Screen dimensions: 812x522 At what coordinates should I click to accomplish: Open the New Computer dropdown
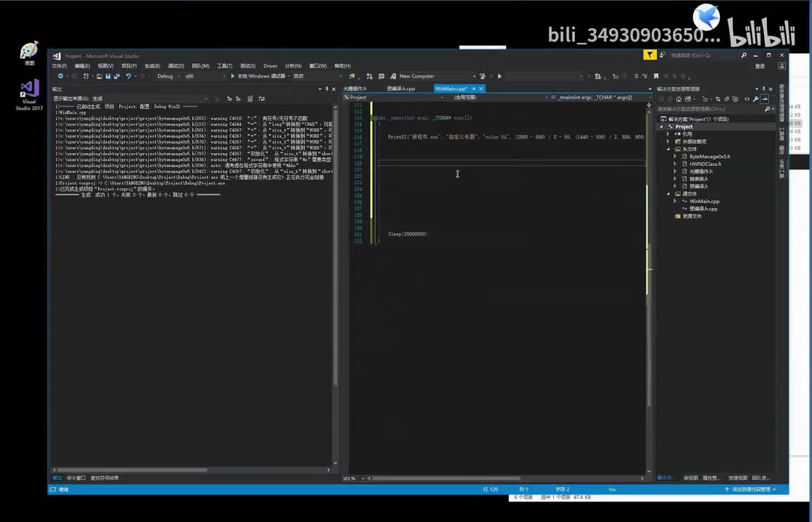(x=436, y=76)
